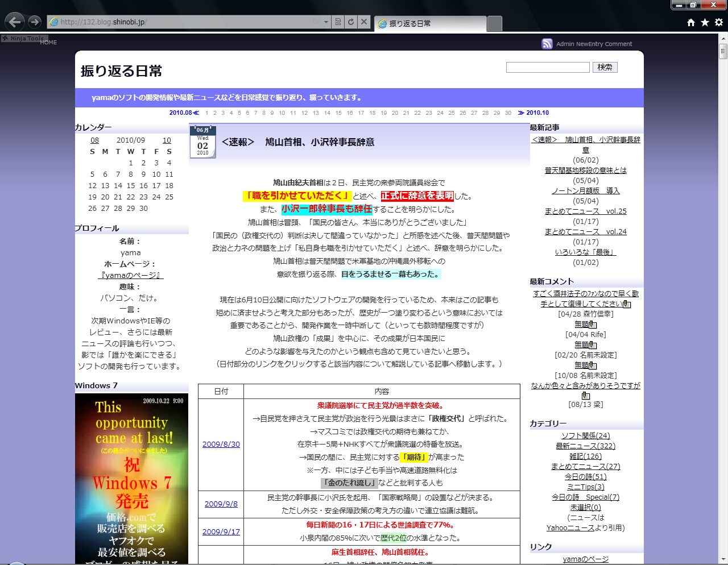
Task: Click the browser Forward arrow
Action: tap(35, 22)
